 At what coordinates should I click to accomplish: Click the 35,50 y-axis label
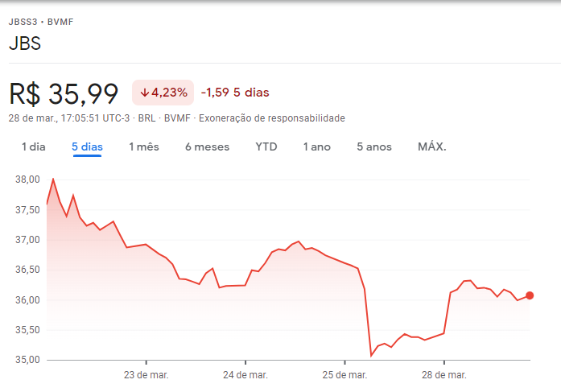[x=27, y=330]
